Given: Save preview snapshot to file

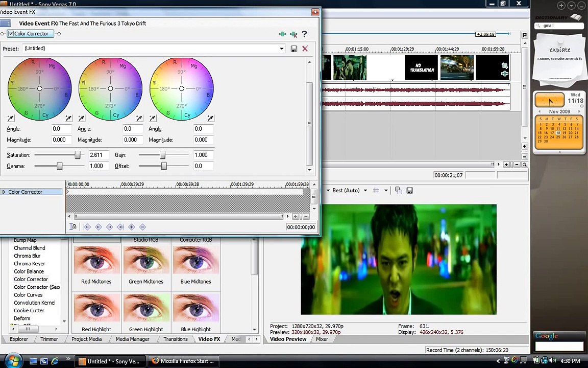Looking at the screenshot, I should point(409,190).
